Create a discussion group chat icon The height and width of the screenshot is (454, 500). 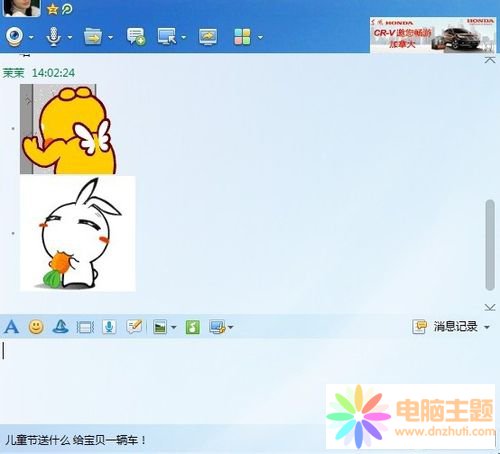tap(136, 36)
